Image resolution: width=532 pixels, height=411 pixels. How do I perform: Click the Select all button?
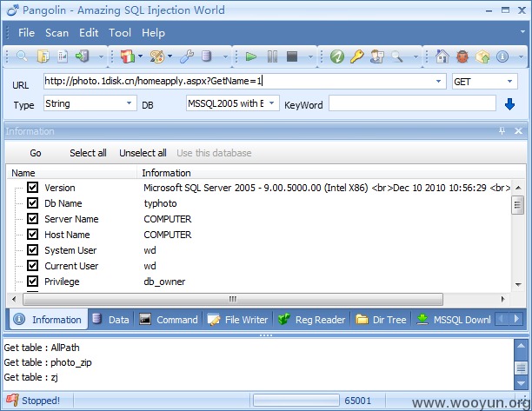click(x=88, y=153)
